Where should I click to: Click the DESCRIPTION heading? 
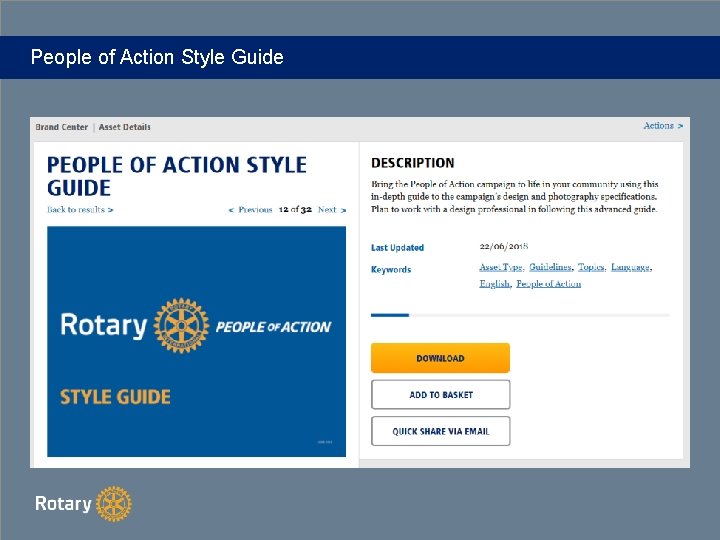tap(412, 163)
